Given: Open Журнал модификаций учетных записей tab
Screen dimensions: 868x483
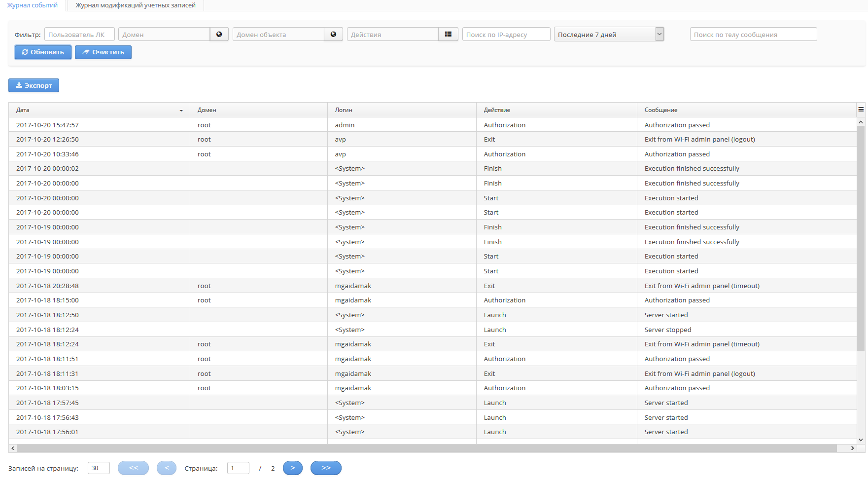Looking at the screenshot, I should (x=136, y=5).
